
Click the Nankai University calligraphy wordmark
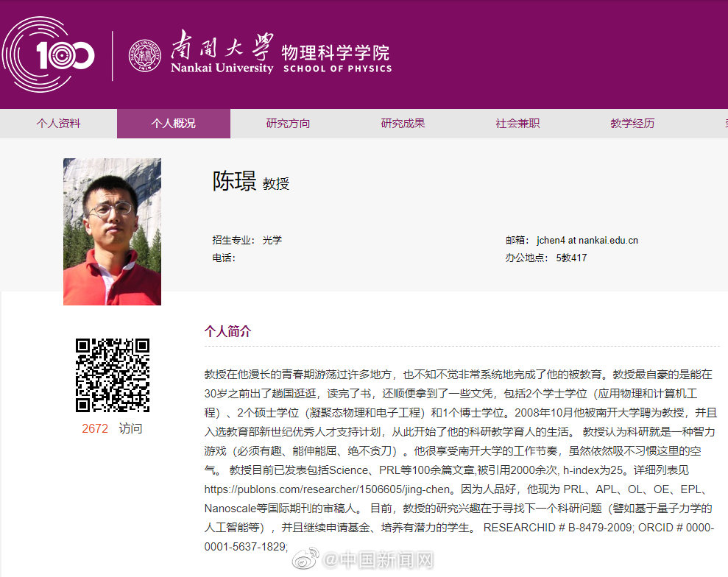click(x=222, y=52)
